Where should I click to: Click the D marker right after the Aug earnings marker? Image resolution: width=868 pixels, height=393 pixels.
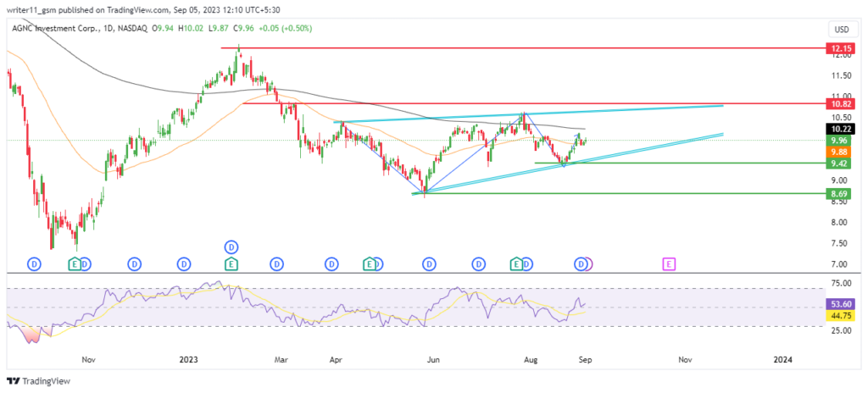527,265
